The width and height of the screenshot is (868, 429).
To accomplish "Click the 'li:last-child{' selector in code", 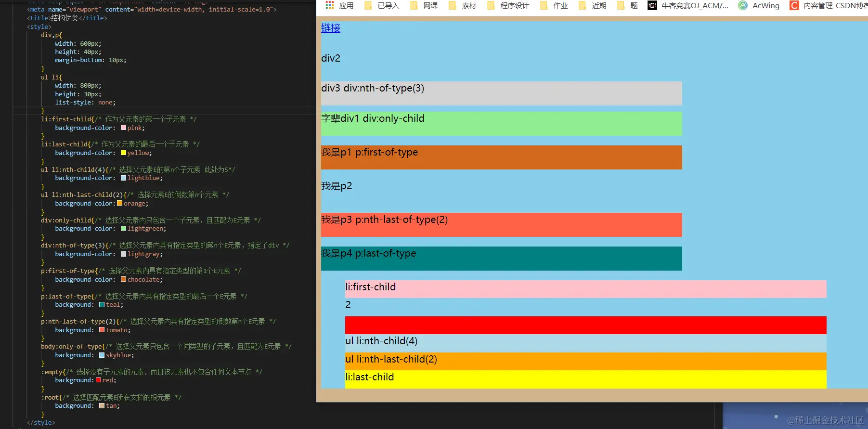I will click(65, 144).
